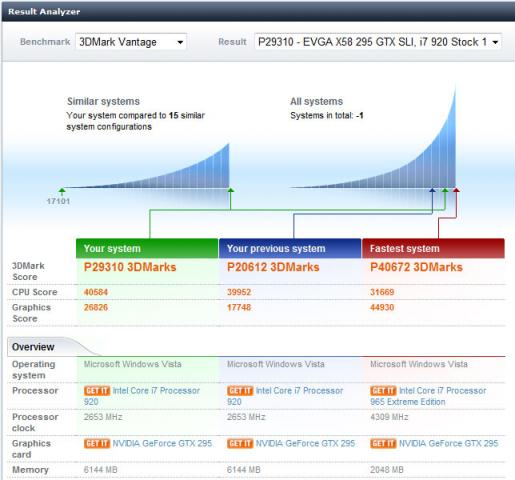Click red fastest system marker on All systems chart
The image size is (515, 480).
[x=456, y=190]
